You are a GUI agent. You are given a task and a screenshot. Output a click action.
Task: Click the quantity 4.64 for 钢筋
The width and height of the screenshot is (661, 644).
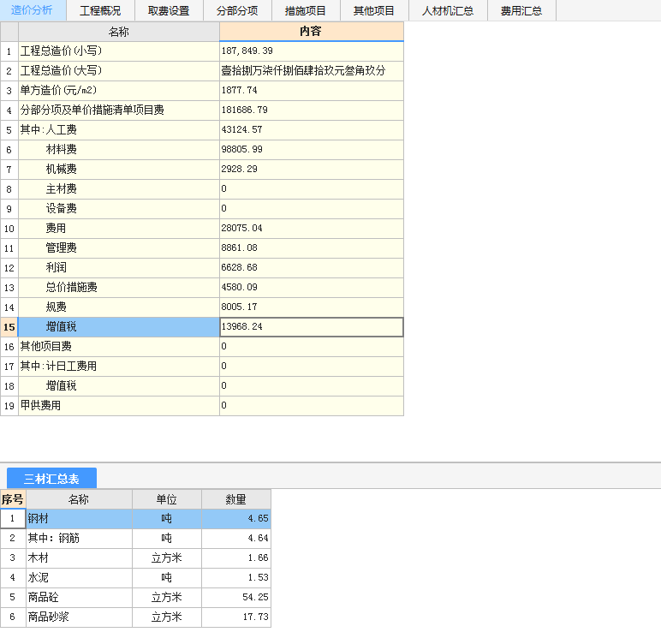tap(236, 538)
